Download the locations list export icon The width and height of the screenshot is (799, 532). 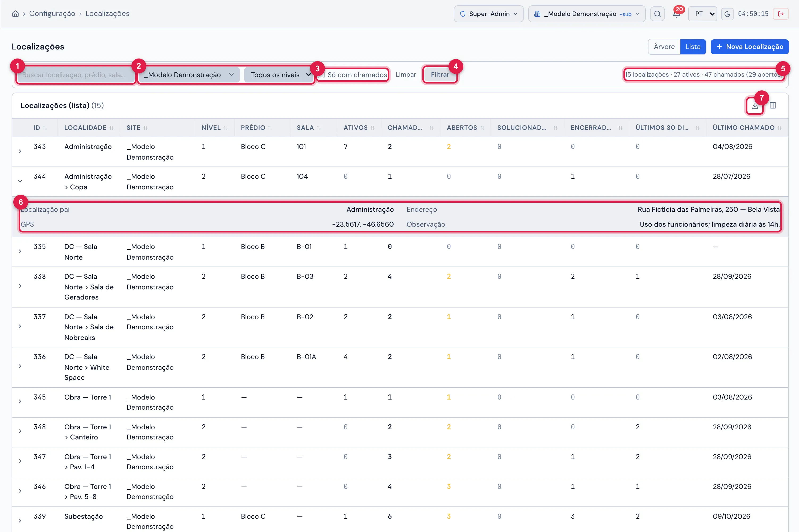(x=755, y=106)
